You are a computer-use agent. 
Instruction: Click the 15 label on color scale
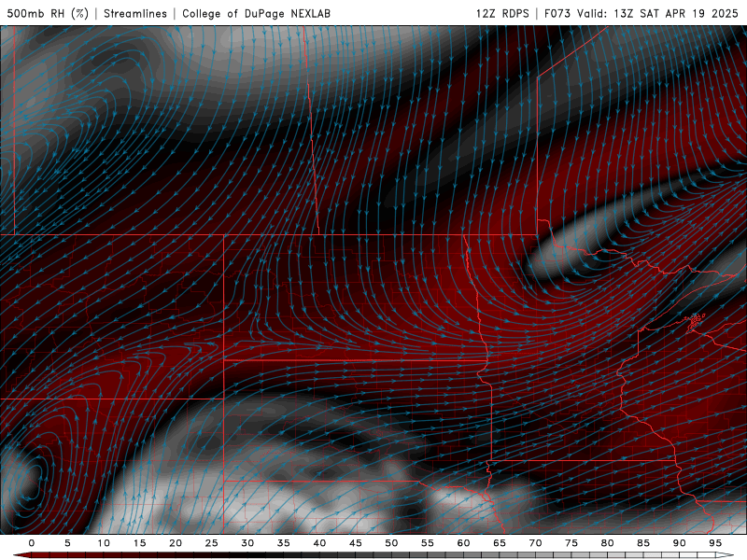tap(139, 543)
